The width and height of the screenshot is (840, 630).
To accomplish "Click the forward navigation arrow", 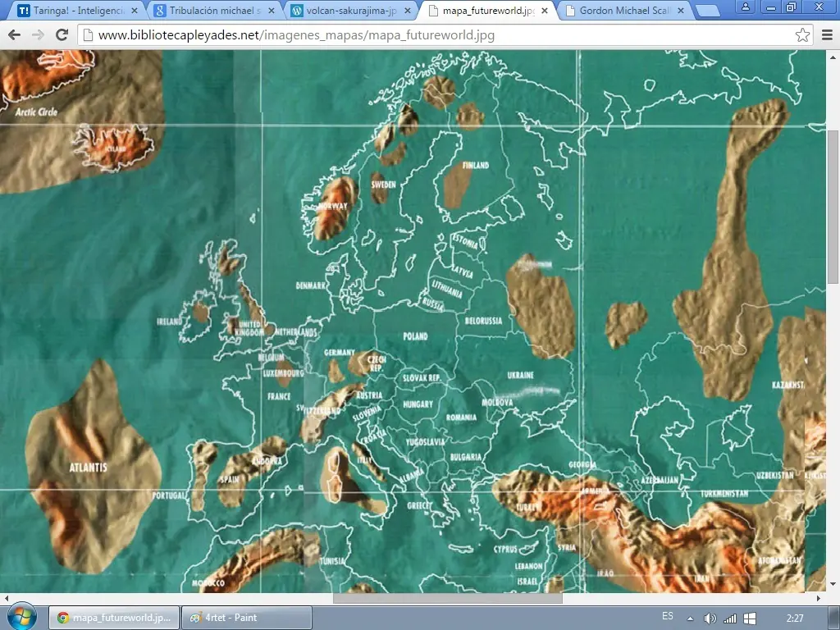I will tap(38, 34).
